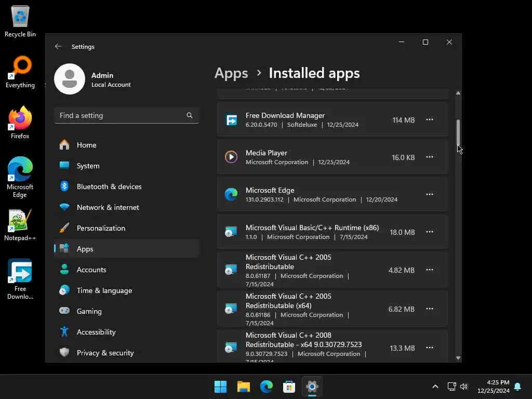Image resolution: width=532 pixels, height=399 pixels.
Task: Open the Windows Start menu
Action: click(220, 387)
